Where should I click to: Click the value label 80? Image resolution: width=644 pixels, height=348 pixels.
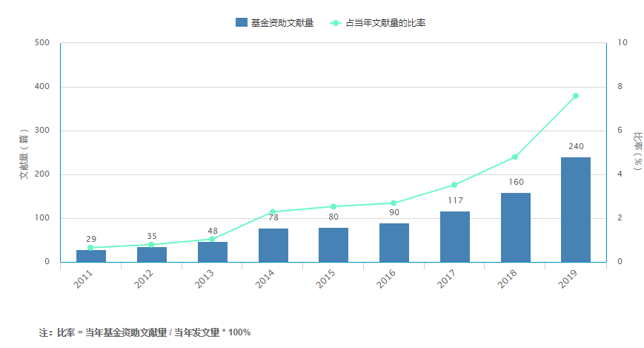coord(333,217)
